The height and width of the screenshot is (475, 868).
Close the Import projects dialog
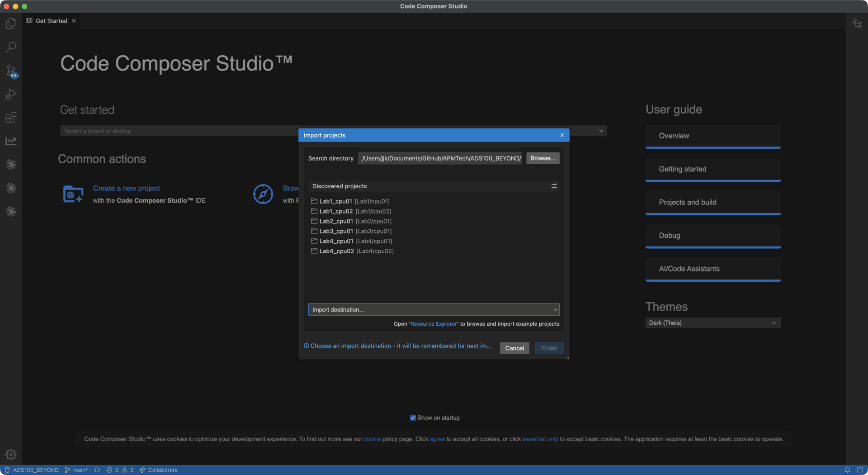coord(562,135)
